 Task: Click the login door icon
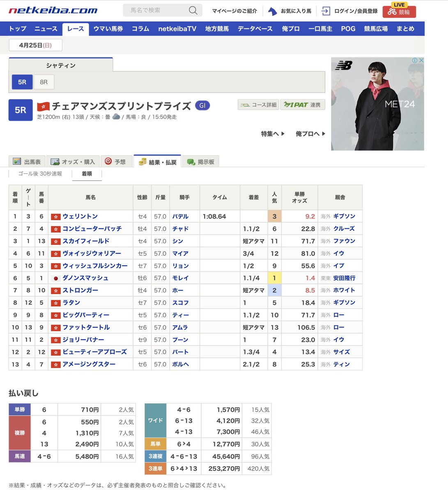[326, 11]
